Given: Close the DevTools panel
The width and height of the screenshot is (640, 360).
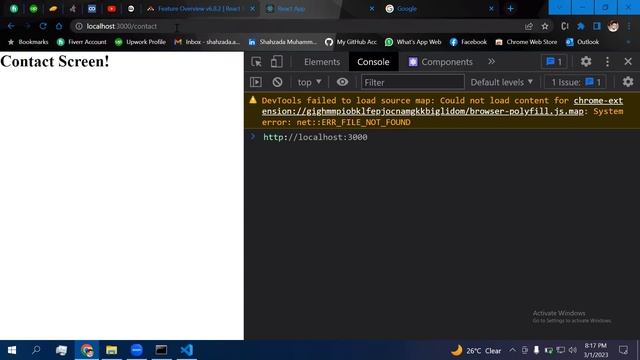Looking at the screenshot, I should [628, 62].
